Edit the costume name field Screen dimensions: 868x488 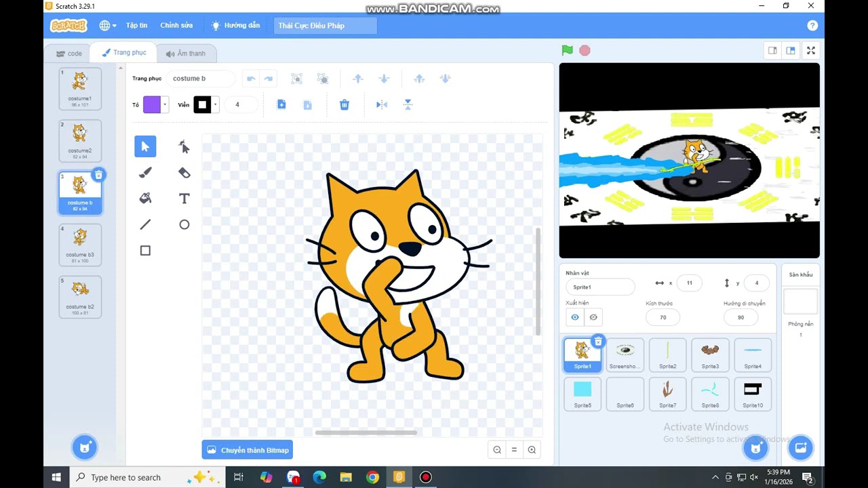[x=201, y=79]
